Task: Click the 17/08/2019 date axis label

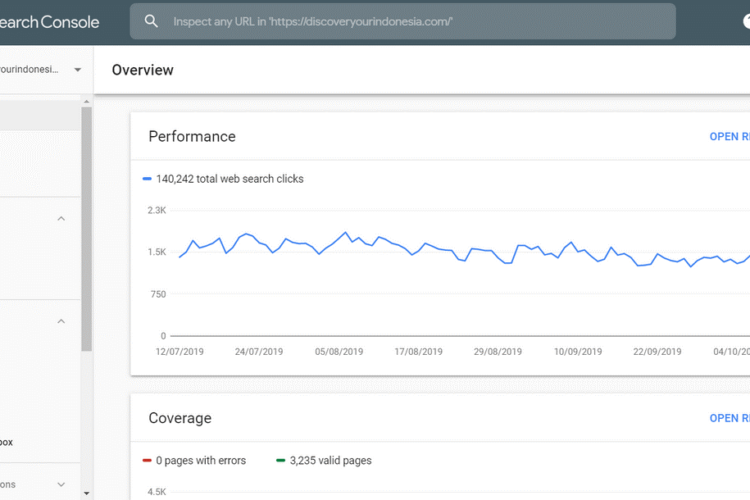Action: coord(419,352)
